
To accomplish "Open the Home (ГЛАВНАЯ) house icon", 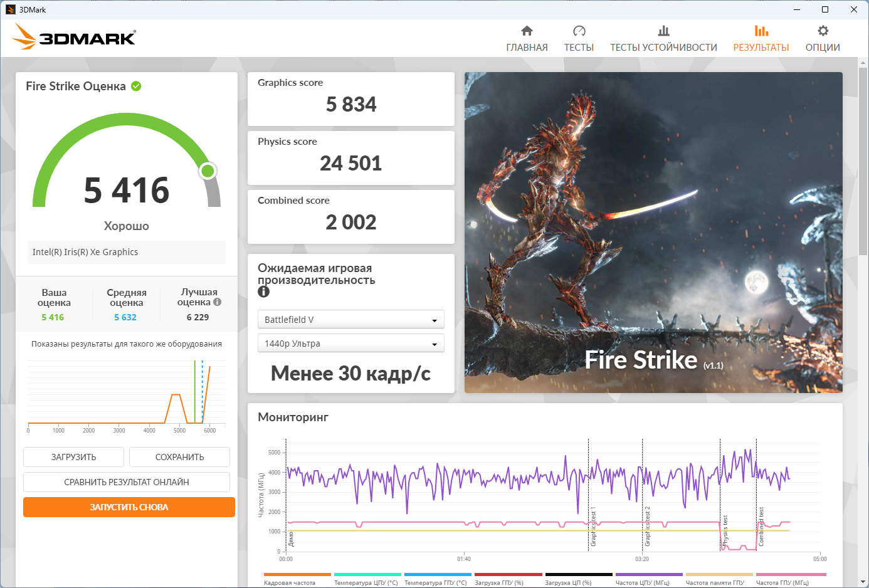I will (x=527, y=31).
